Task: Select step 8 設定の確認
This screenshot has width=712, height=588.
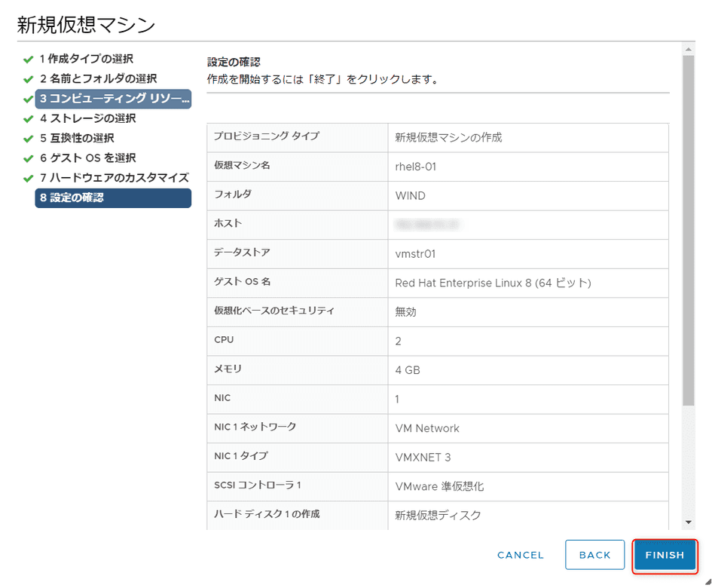Action: point(113,198)
